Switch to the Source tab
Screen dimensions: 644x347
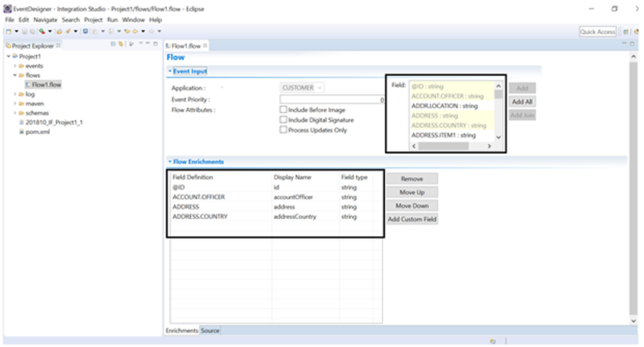click(210, 331)
